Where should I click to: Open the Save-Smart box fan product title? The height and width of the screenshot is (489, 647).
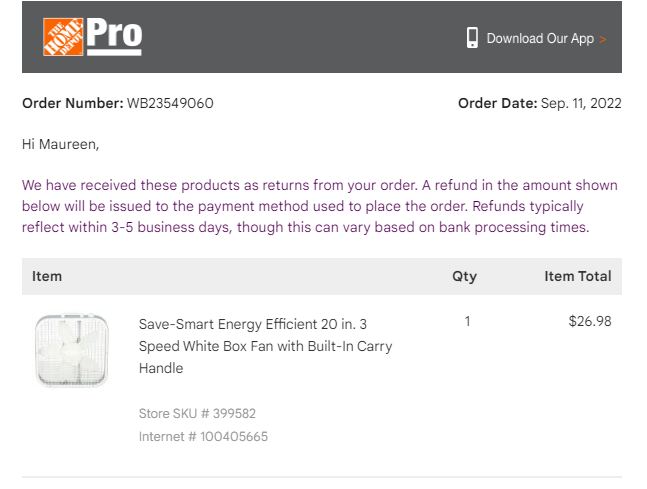265,346
